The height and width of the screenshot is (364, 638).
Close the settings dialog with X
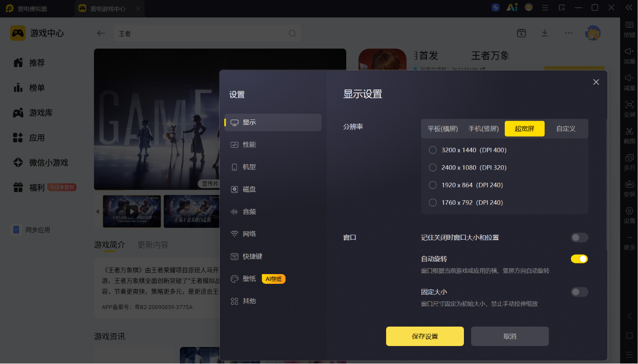pyautogui.click(x=596, y=82)
